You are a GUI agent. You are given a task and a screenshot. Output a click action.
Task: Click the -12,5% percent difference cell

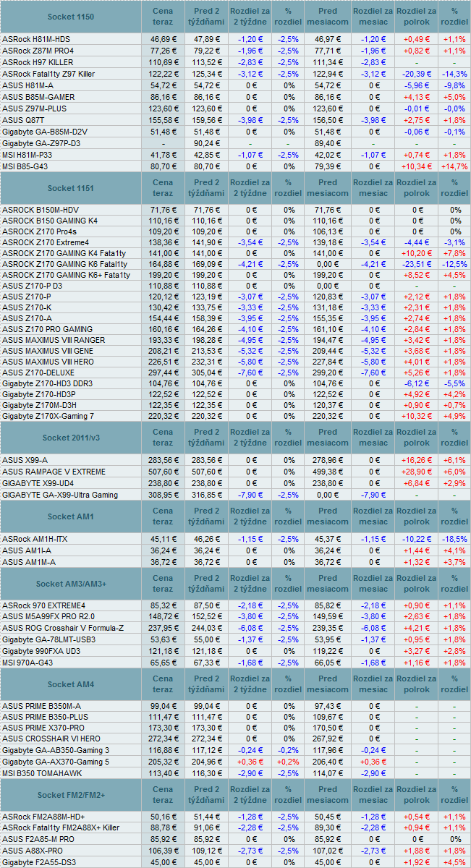point(454,264)
